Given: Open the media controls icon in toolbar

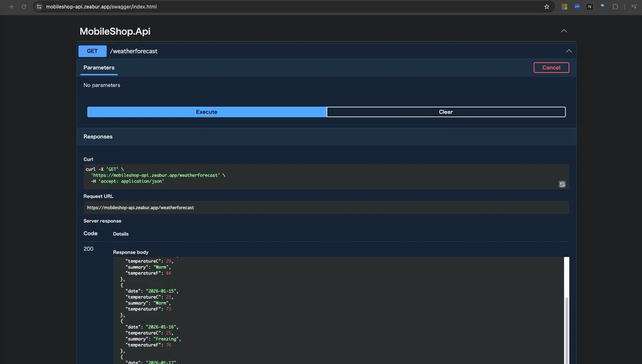Looking at the screenshot, I should (634, 7).
